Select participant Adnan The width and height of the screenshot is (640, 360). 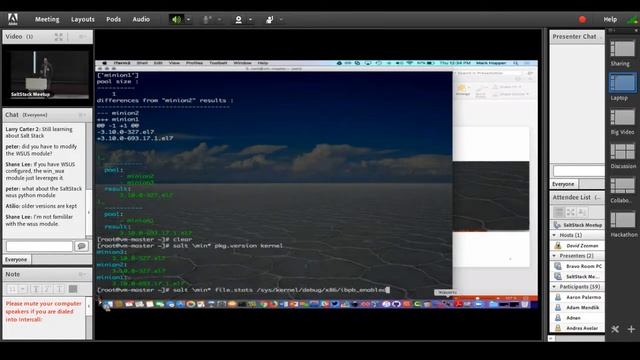pos(578,318)
